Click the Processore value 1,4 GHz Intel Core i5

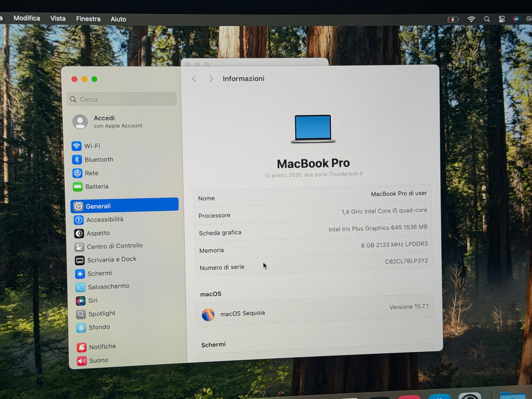tap(384, 211)
